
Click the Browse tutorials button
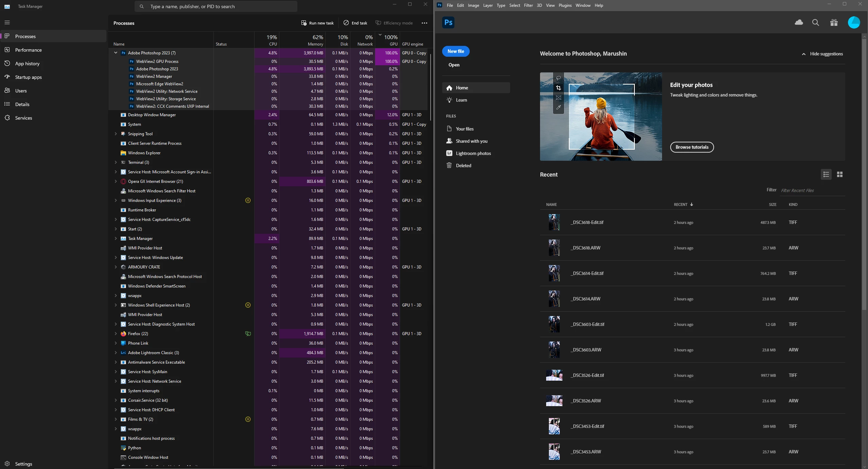(x=692, y=147)
